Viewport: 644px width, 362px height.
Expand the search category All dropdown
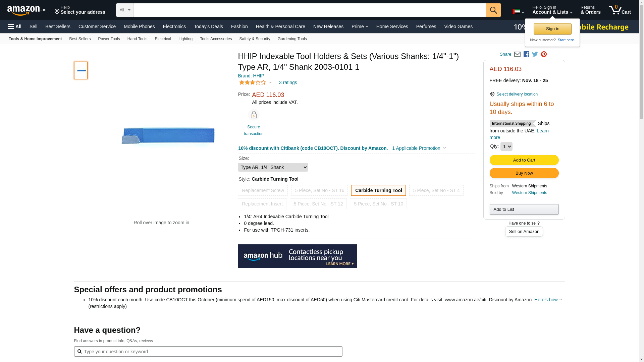pos(125,10)
